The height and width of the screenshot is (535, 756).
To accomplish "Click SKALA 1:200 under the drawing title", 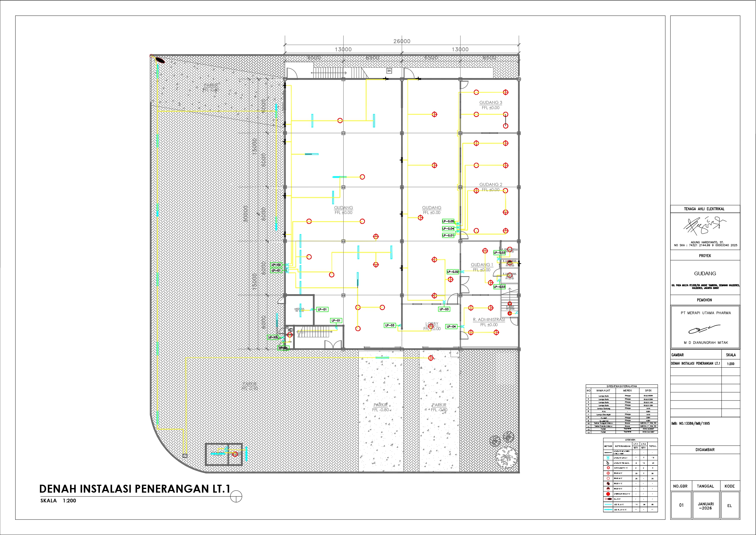I will (x=58, y=501).
